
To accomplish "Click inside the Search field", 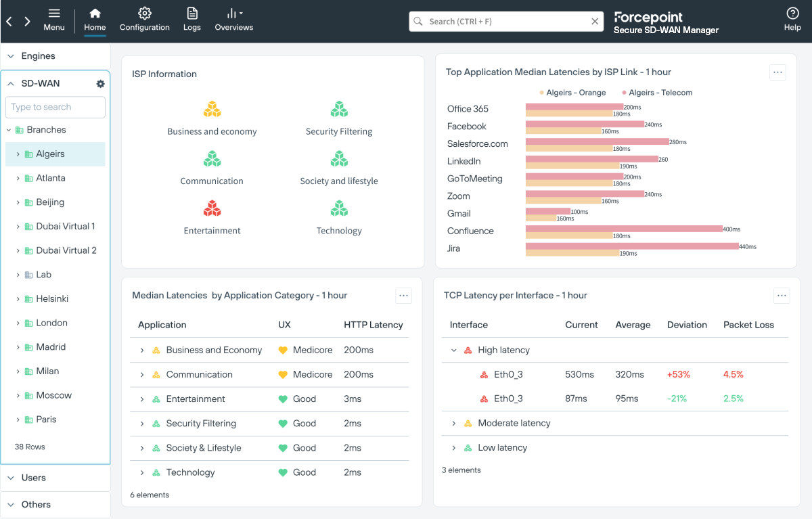I will click(505, 22).
